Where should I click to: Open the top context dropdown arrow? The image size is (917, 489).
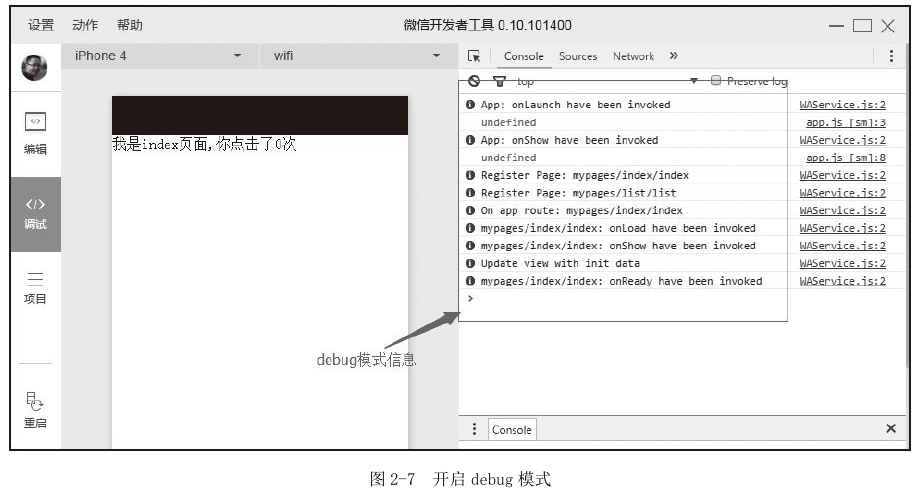694,81
